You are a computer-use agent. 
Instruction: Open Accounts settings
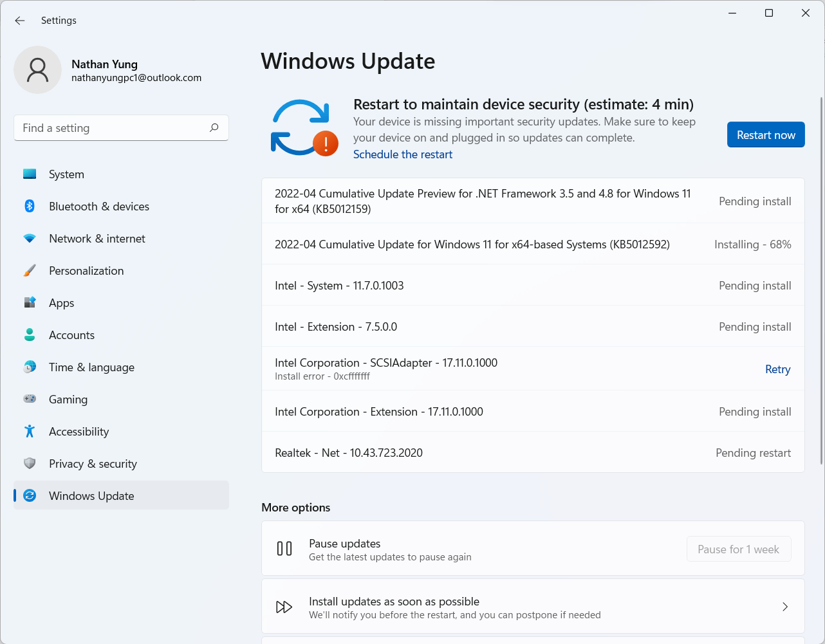(121, 335)
